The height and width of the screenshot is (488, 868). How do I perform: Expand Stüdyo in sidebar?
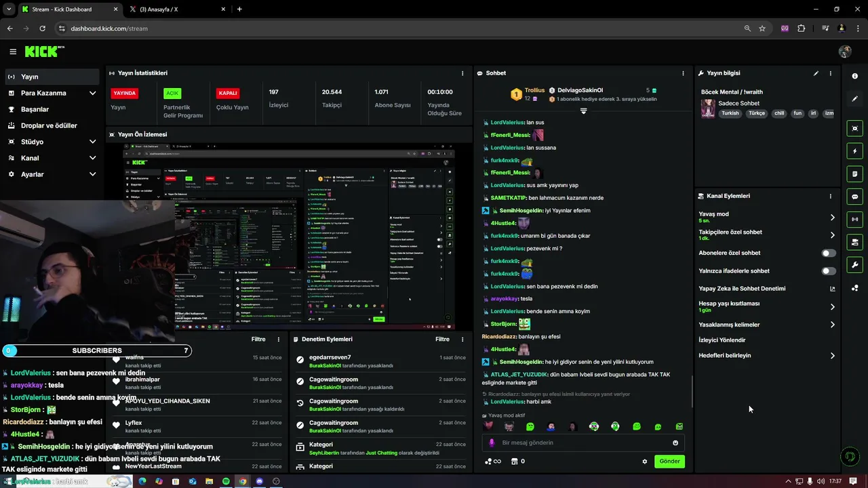(x=92, y=142)
